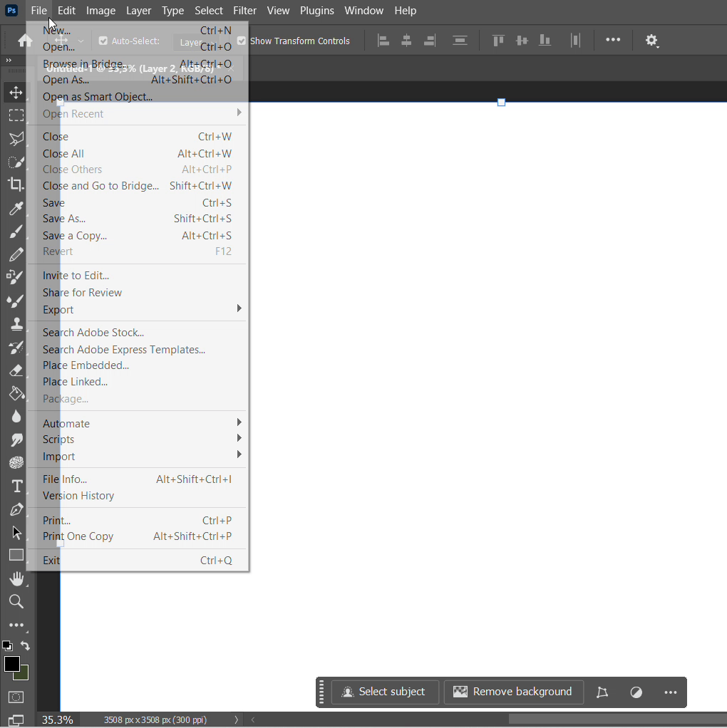The height and width of the screenshot is (728, 727).
Task: Open the options bar gear settings
Action: click(651, 41)
